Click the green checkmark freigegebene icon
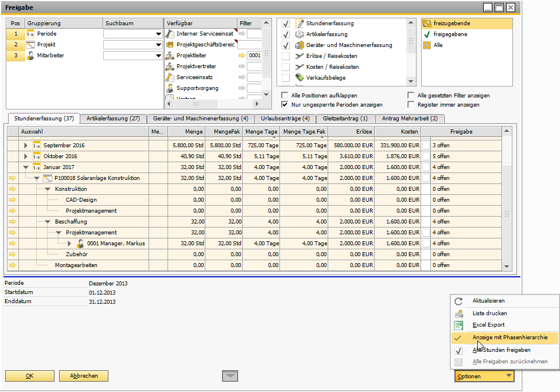560x392 pixels. tap(426, 34)
